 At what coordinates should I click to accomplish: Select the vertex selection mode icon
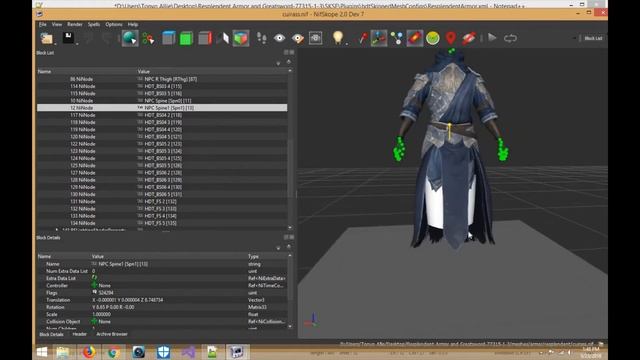point(149,38)
